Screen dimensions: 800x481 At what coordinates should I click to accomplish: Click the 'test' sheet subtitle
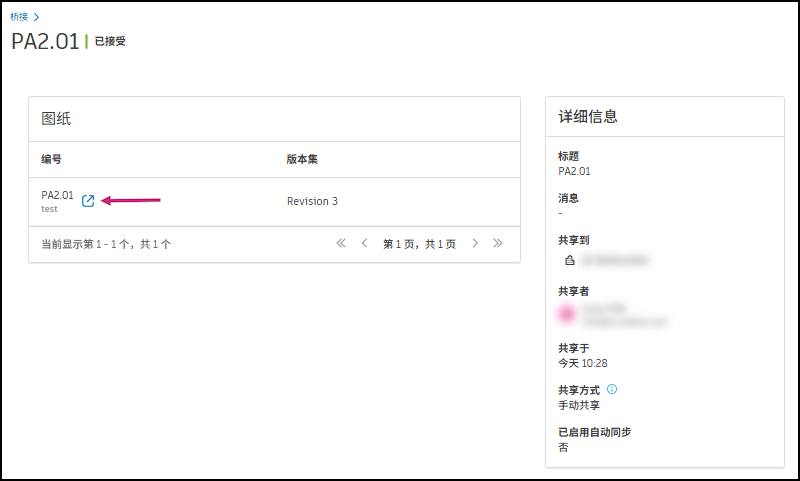tap(49, 209)
